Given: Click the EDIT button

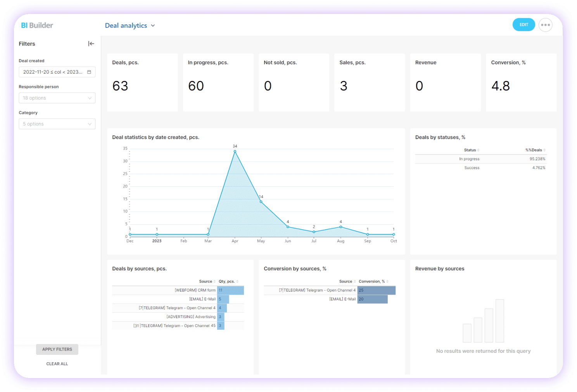Looking at the screenshot, I should [523, 24].
